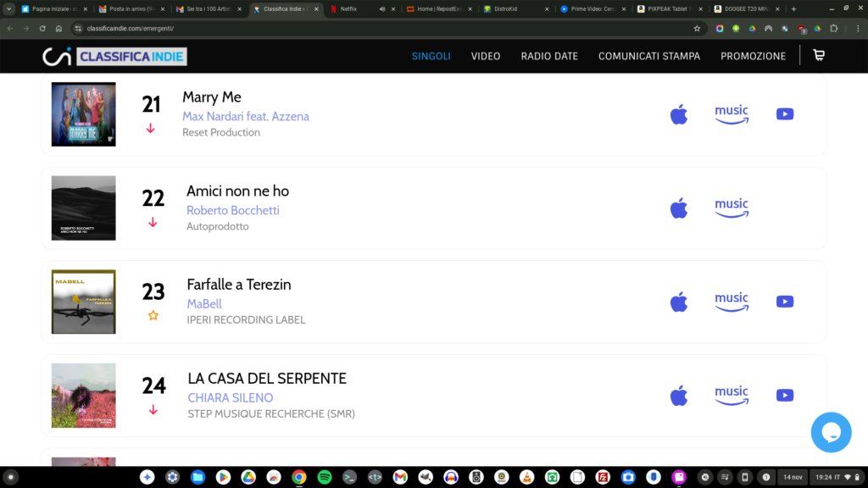Open Google Play Store from the shelf
Image resolution: width=868 pixels, height=488 pixels.
(x=223, y=477)
